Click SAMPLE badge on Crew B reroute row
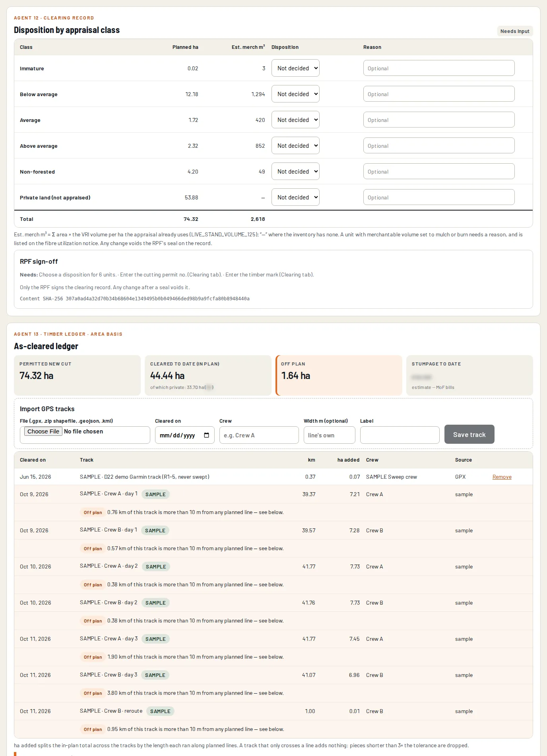Image resolution: width=547 pixels, height=756 pixels. [x=160, y=712]
